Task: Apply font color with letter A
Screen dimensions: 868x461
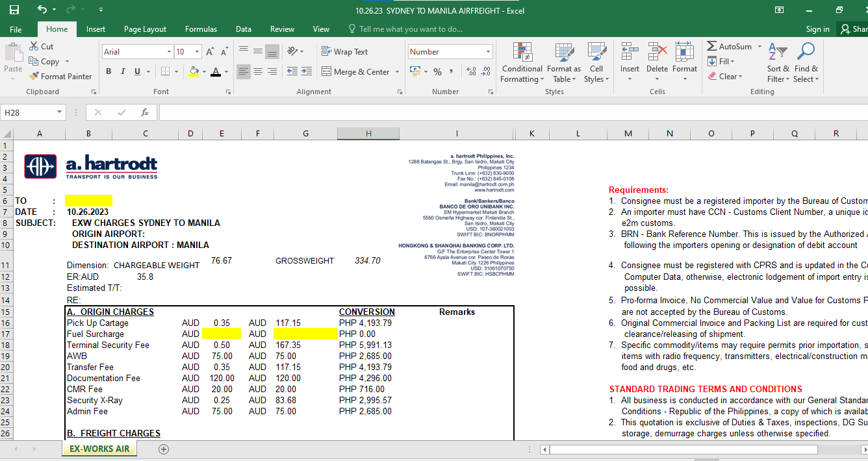Action: pyautogui.click(x=216, y=71)
